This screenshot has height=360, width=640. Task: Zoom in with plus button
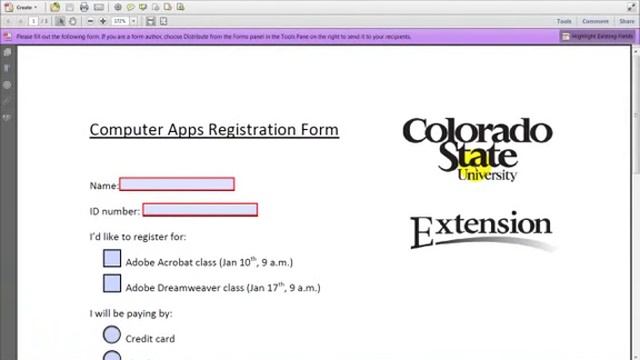pos(103,21)
